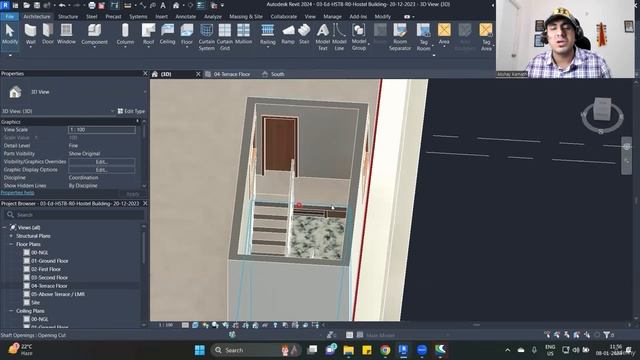Collapse the Ceiling Plans node
640x360 pixels.
(11, 311)
